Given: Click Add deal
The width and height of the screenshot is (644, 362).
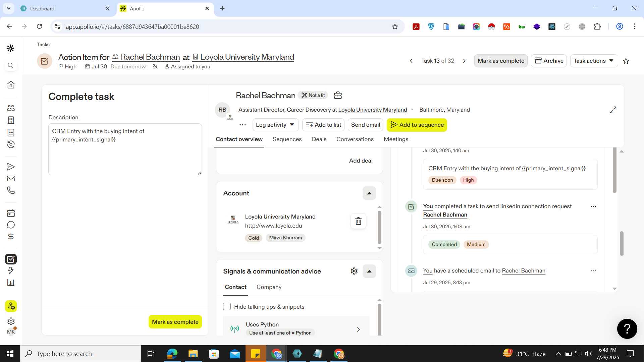Looking at the screenshot, I should tap(361, 161).
